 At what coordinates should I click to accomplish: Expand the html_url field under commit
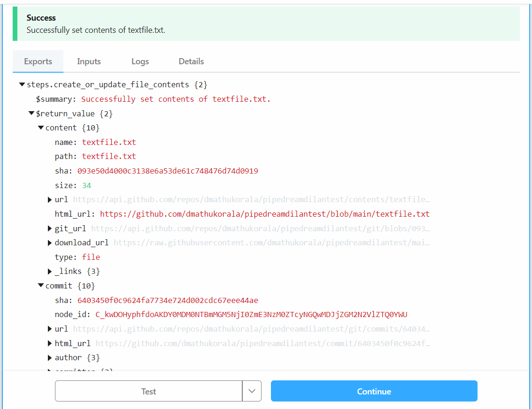click(50, 343)
